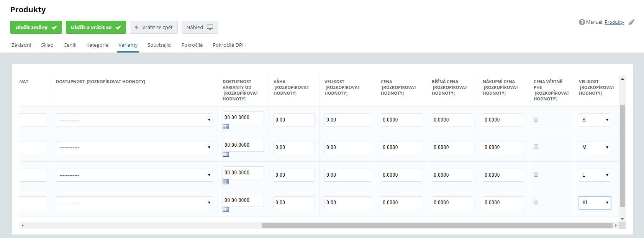Image resolution: width=644 pixels, height=238 pixels.
Task: Click Rozkopírovat hodnoty under Cena header
Action: pos(399,90)
